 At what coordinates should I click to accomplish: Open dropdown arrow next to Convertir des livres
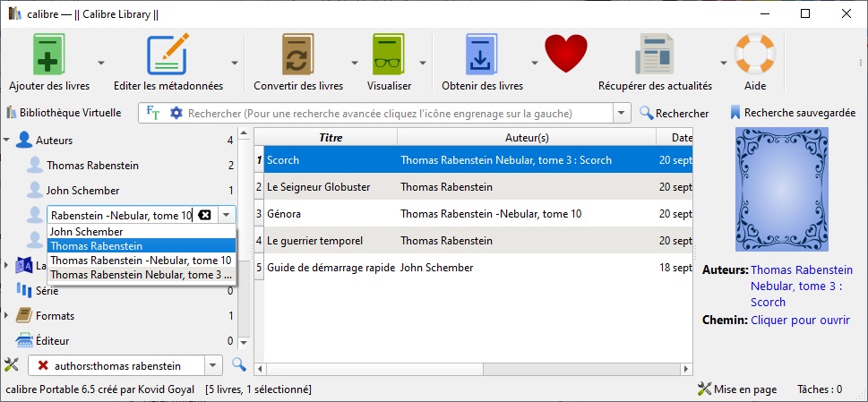pos(355,63)
